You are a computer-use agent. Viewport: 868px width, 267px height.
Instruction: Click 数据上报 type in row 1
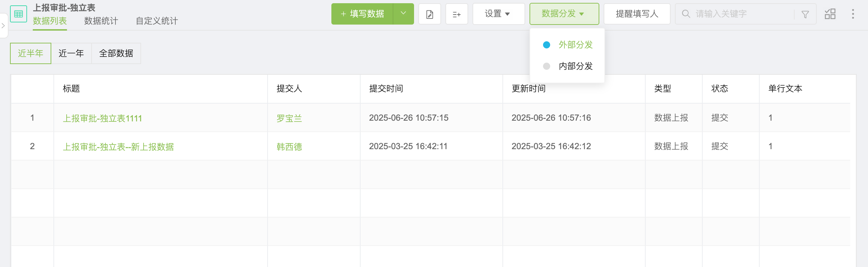(671, 118)
